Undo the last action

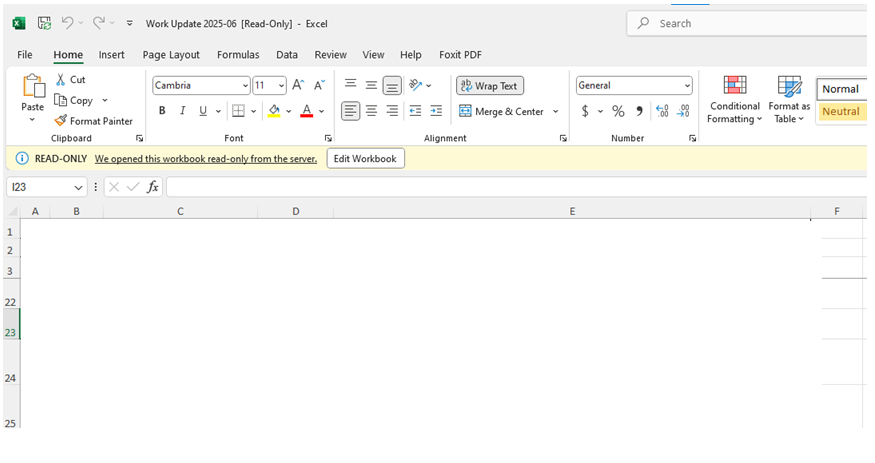click(x=68, y=23)
